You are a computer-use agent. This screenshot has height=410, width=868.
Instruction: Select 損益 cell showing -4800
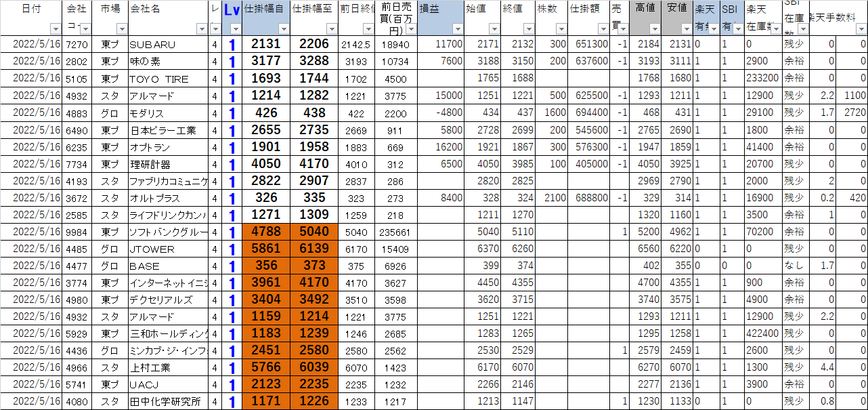(441, 112)
